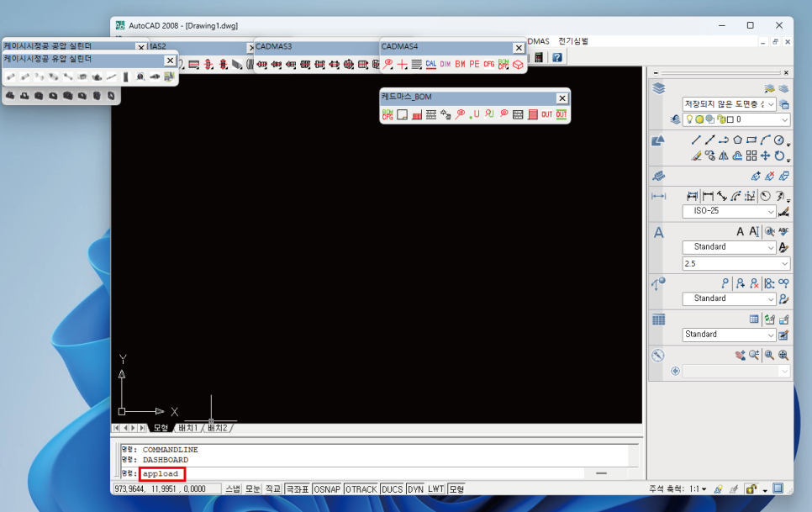The width and height of the screenshot is (812, 512).
Task: Expand the draw tools flyout arrow
Action: coord(788,145)
